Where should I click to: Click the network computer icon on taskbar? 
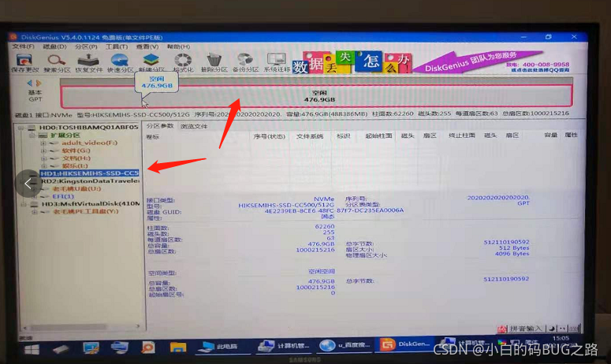click(x=120, y=347)
